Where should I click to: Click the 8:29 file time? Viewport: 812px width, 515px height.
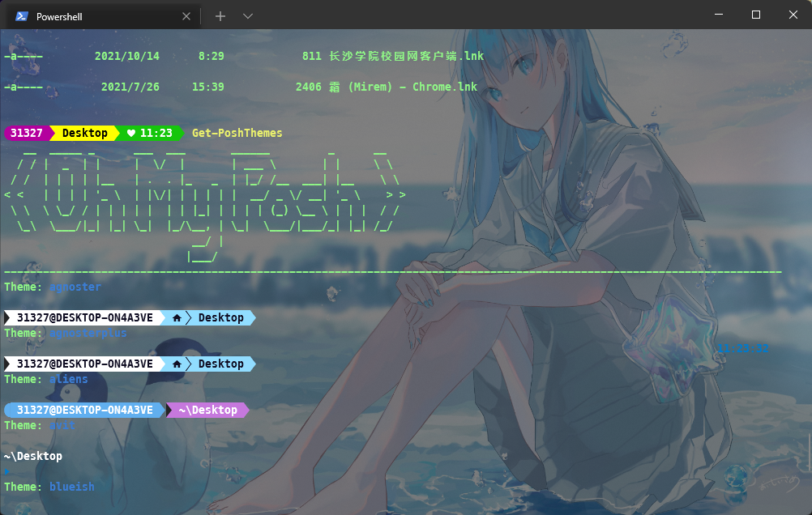click(212, 56)
